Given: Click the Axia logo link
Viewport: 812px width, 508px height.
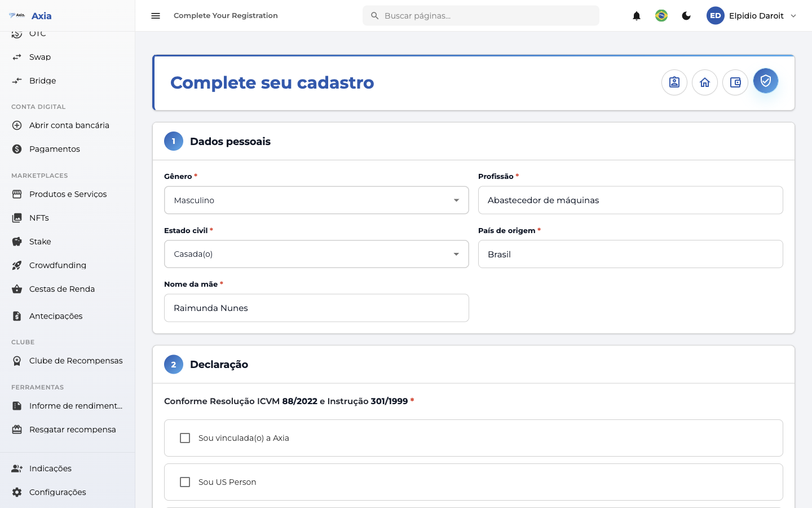Looking at the screenshot, I should pyautogui.click(x=30, y=16).
